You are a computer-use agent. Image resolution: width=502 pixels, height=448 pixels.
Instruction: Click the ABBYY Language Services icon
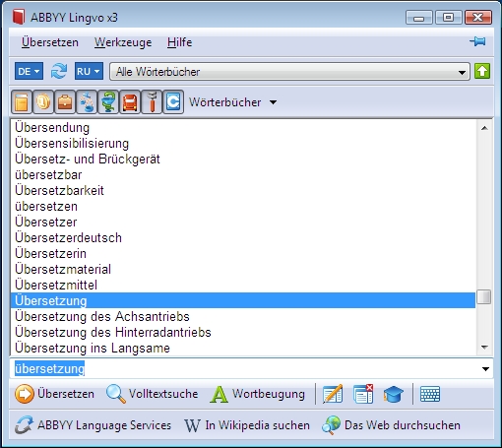24,425
